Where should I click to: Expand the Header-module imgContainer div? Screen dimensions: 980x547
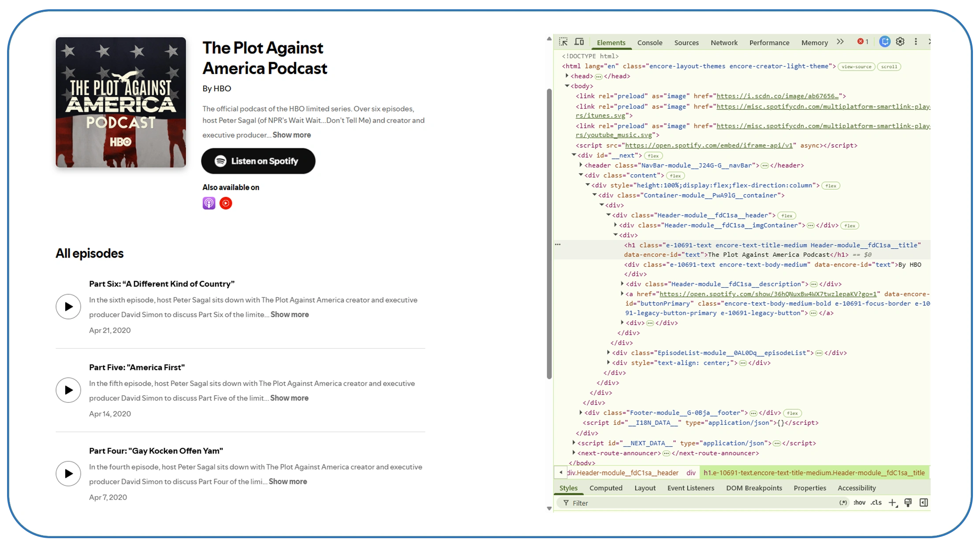coord(615,225)
